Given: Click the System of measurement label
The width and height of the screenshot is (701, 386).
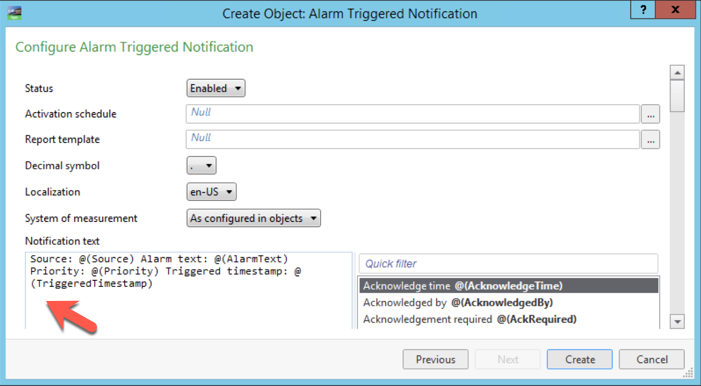Looking at the screenshot, I should point(81,218).
